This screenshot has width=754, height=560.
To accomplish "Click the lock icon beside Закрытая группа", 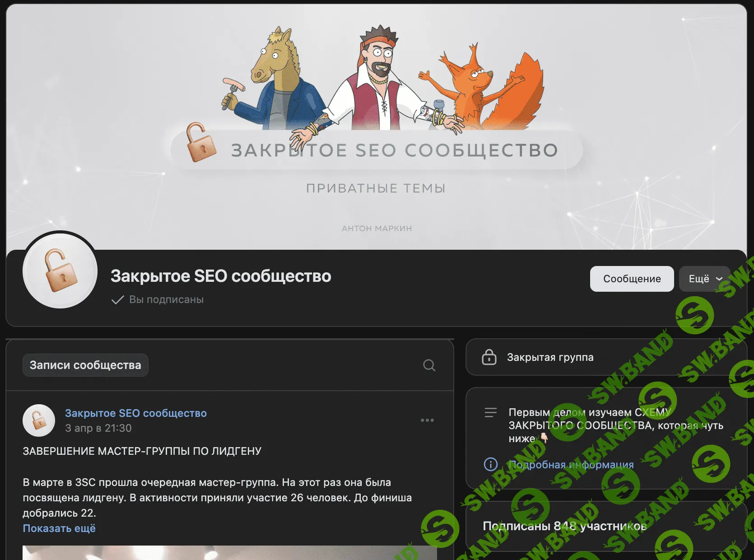I will point(490,357).
